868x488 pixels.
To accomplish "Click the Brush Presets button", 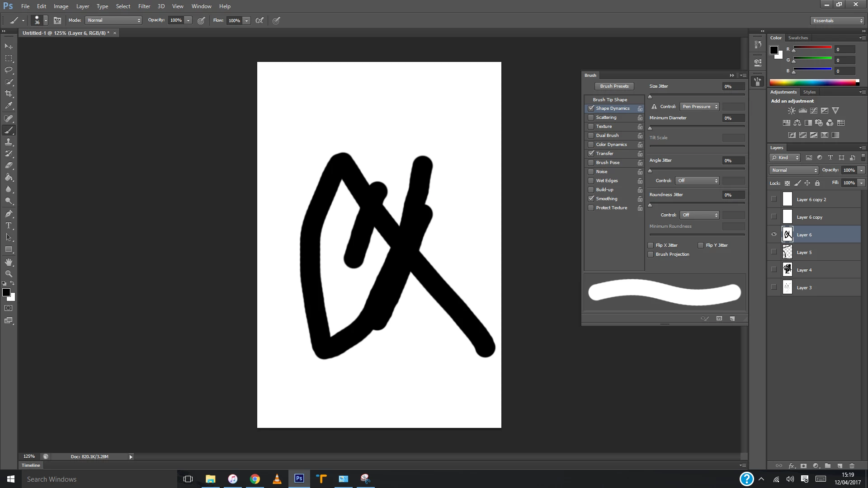I will [614, 86].
